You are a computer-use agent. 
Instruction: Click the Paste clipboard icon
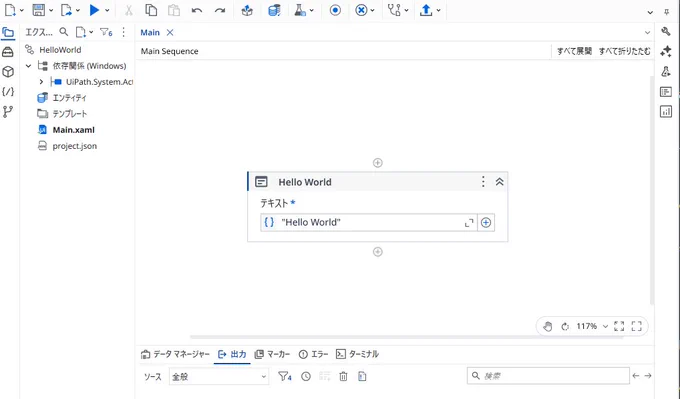click(174, 10)
